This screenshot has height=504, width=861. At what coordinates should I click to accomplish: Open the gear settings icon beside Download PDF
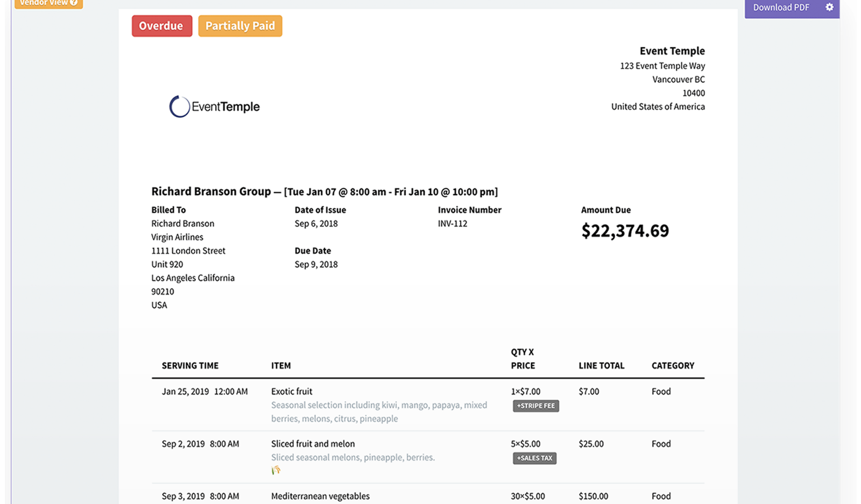[x=829, y=8]
